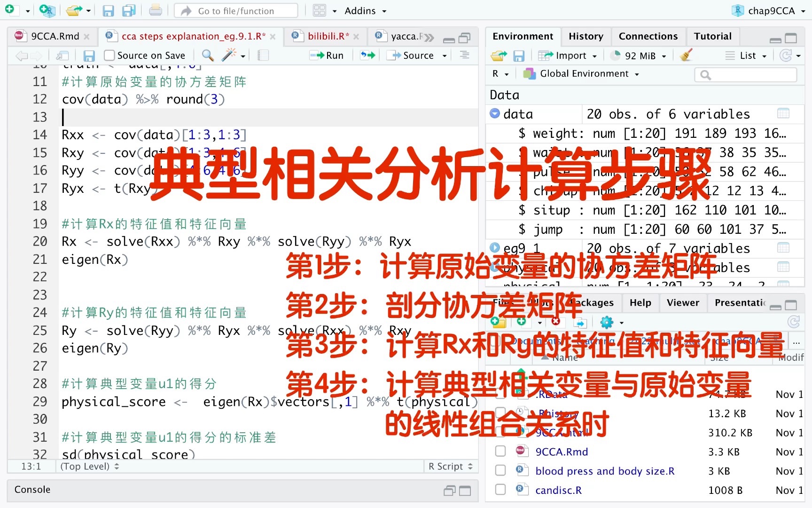
Task: Open the Help tab in the lower pane
Action: pyautogui.click(x=640, y=303)
